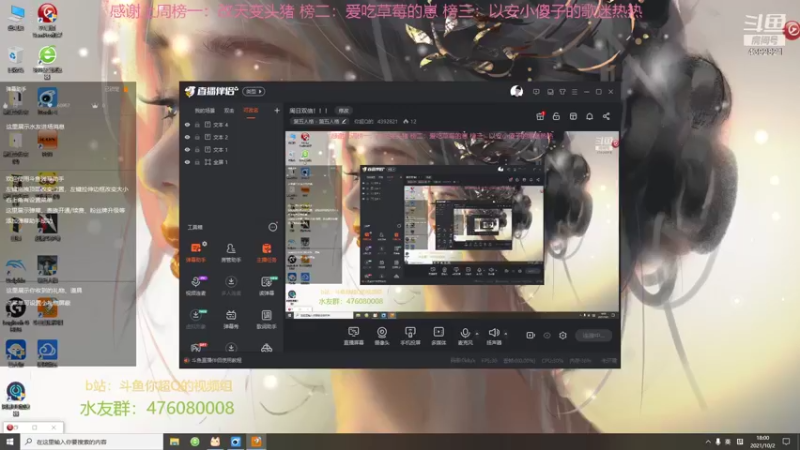Click the live preview canvas
Screen dimensions: 800x450
pos(452,226)
